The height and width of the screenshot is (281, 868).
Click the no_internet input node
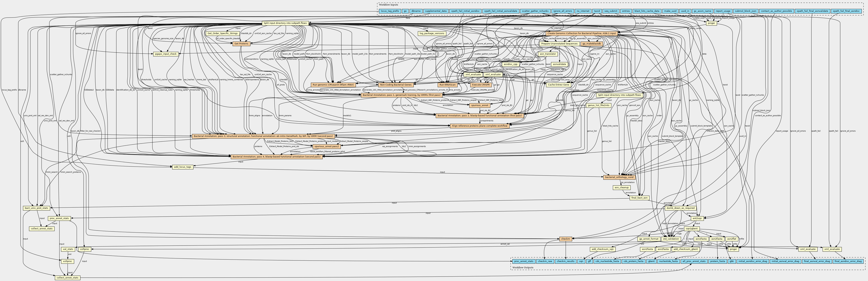[x=583, y=11]
